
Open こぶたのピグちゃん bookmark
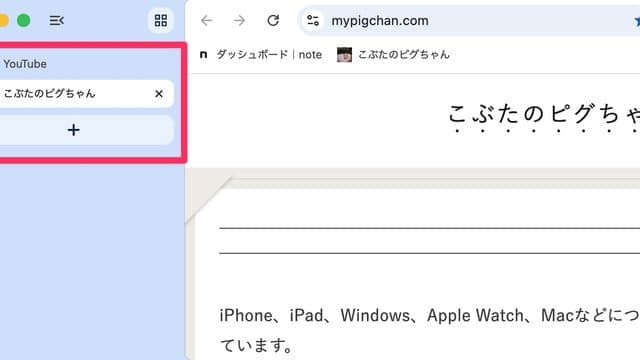click(393, 54)
